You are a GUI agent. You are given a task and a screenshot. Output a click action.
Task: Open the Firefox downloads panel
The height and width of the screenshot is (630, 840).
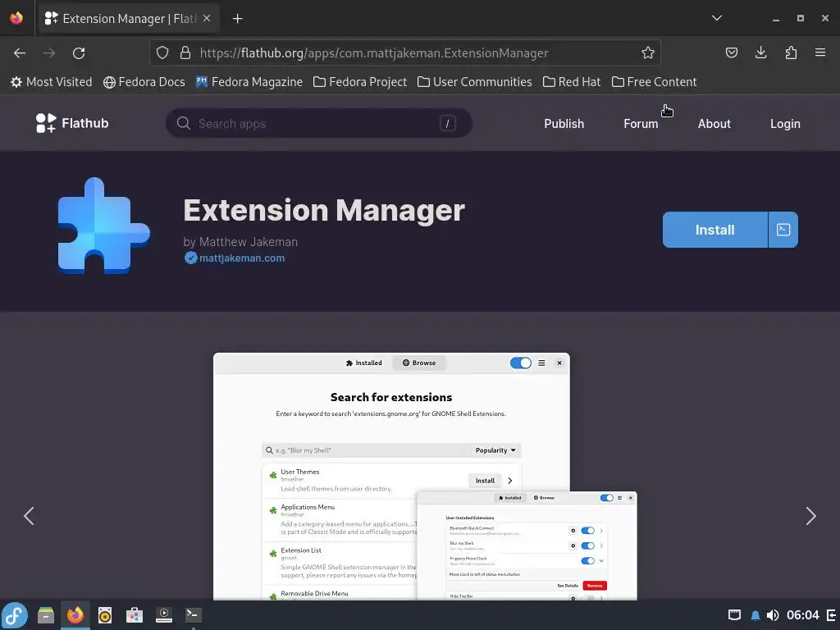click(760, 52)
